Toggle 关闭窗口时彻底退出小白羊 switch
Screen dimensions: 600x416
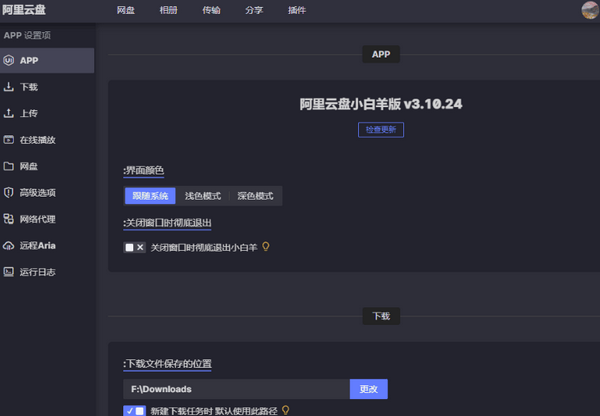click(134, 247)
